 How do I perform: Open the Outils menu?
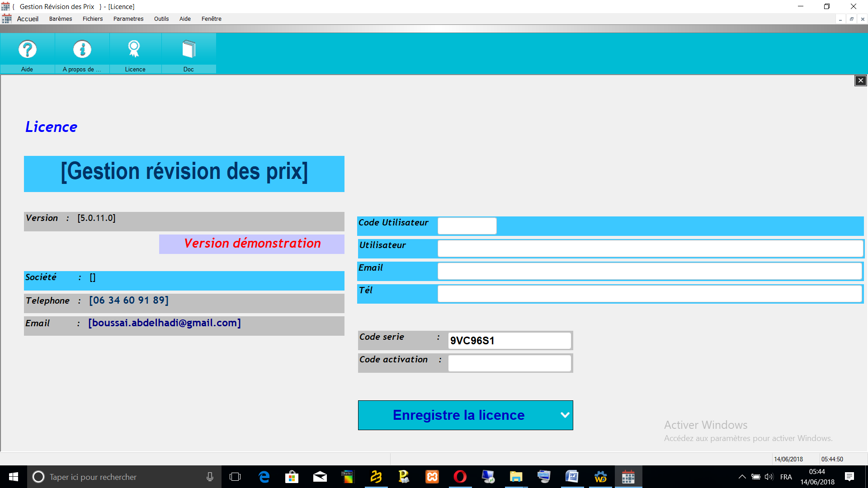tap(161, 19)
